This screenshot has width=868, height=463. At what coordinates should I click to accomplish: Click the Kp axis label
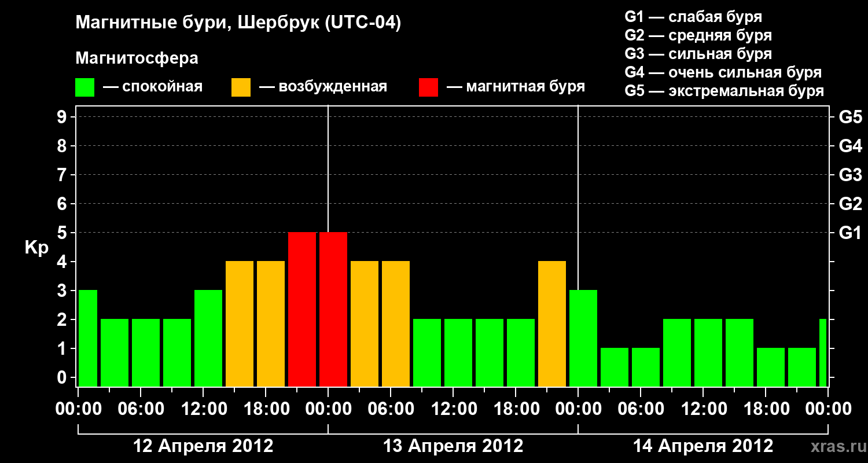pyautogui.click(x=36, y=248)
